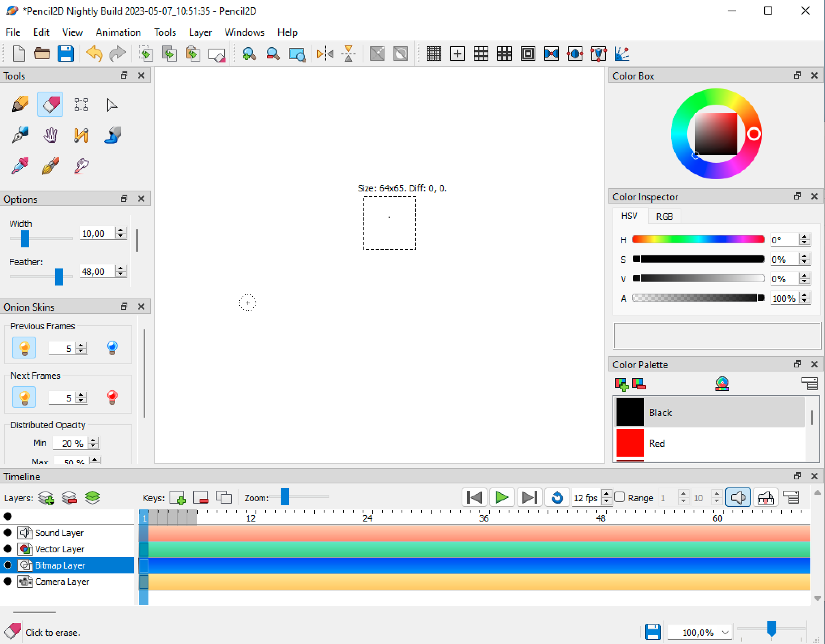Switch to the Bucket fill tool
Viewport: 825px width, 644px height.
coord(112,135)
